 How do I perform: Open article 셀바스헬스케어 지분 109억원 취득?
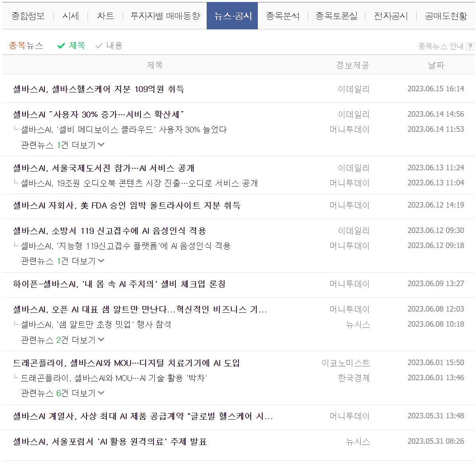(98, 89)
